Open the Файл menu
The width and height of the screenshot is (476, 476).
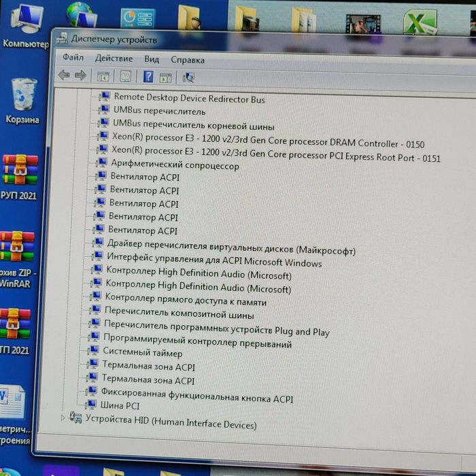coord(73,56)
